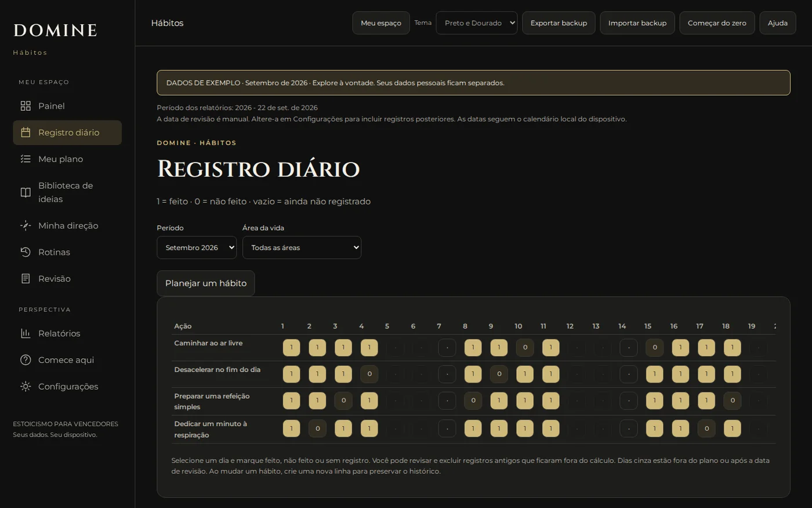
Task: Toggle Desacelerar no fim do dia day 9
Action: (499, 374)
